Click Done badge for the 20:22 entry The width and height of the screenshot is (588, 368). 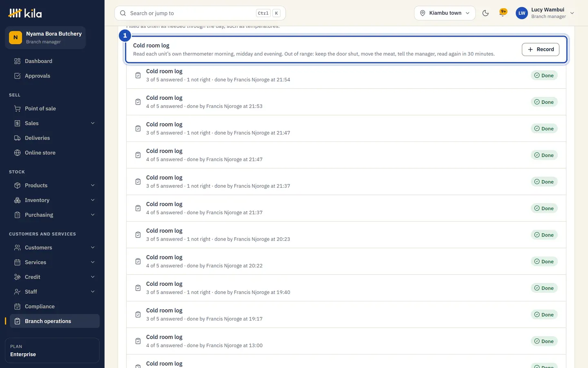544,261
